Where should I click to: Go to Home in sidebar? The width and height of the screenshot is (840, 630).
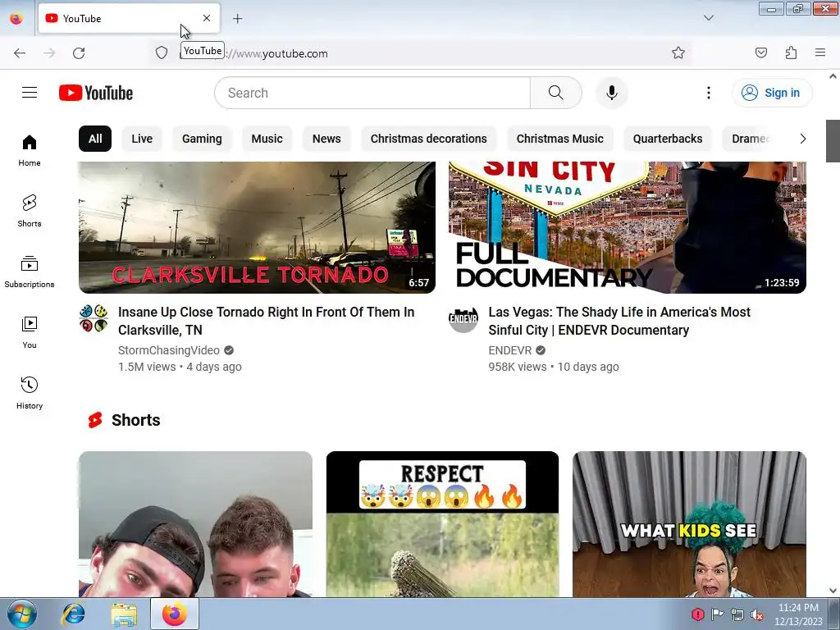(30, 151)
